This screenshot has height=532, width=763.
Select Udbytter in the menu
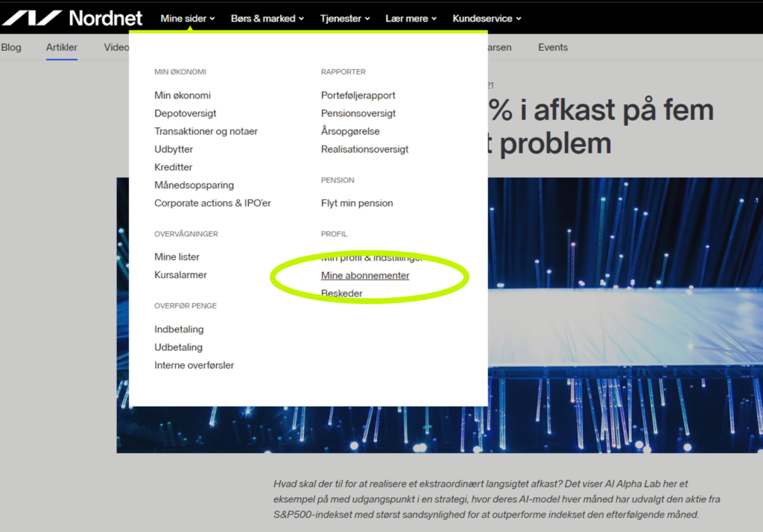[x=173, y=150]
